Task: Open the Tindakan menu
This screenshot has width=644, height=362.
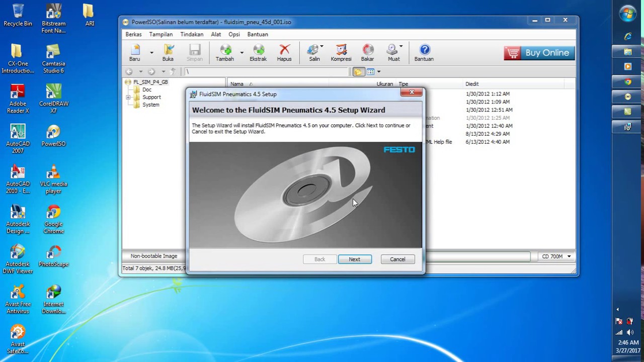Action: [192, 34]
